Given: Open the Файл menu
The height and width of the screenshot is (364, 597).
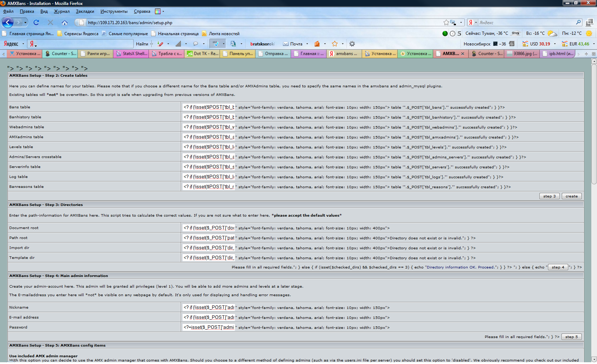Looking at the screenshot, I should (8, 11).
